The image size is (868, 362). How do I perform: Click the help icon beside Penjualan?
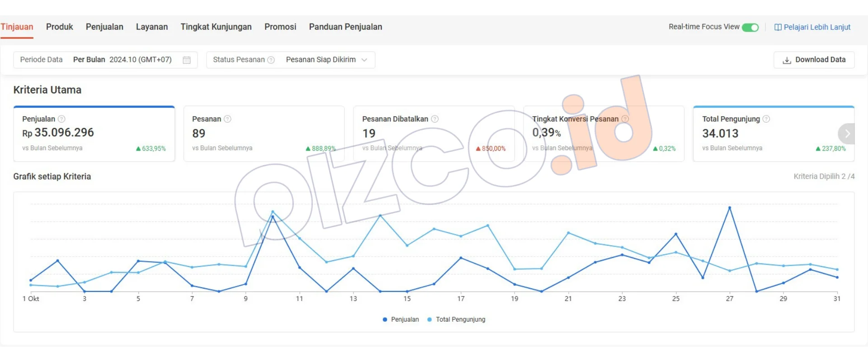(x=61, y=119)
